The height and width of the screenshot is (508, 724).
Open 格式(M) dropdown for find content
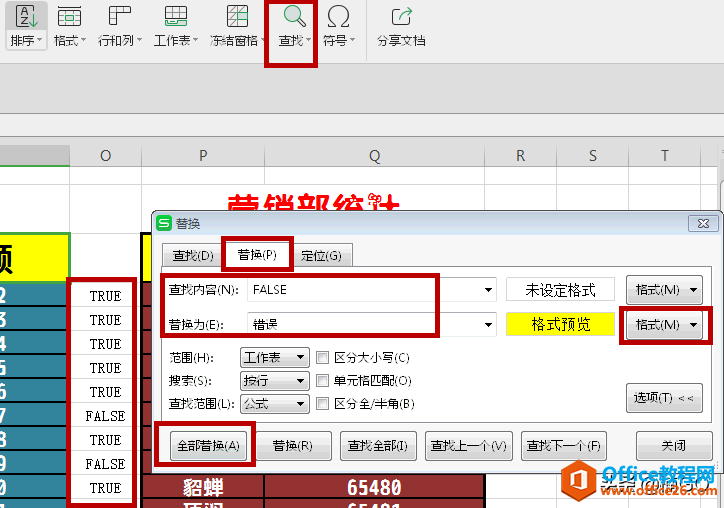click(x=664, y=290)
